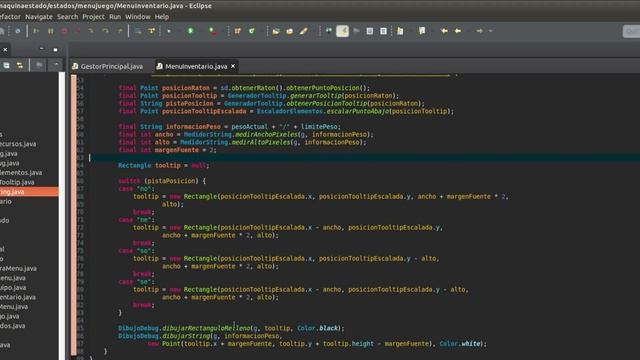Click the Search pencil toolbar icon
The width and height of the screenshot is (640, 360).
(x=303, y=31)
